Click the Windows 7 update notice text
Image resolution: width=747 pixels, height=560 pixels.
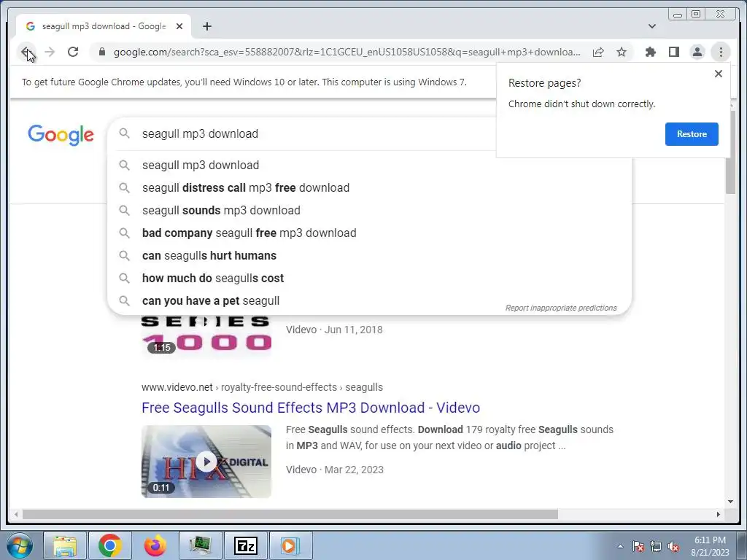click(244, 82)
